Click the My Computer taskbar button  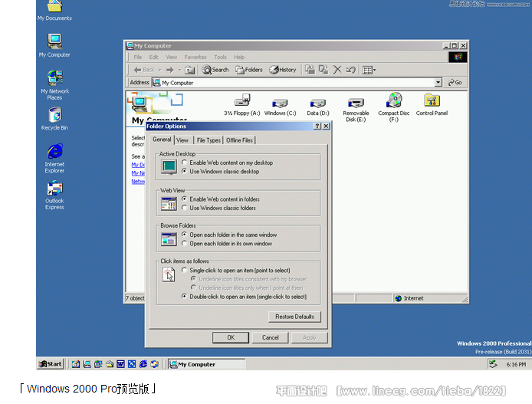click(207, 364)
